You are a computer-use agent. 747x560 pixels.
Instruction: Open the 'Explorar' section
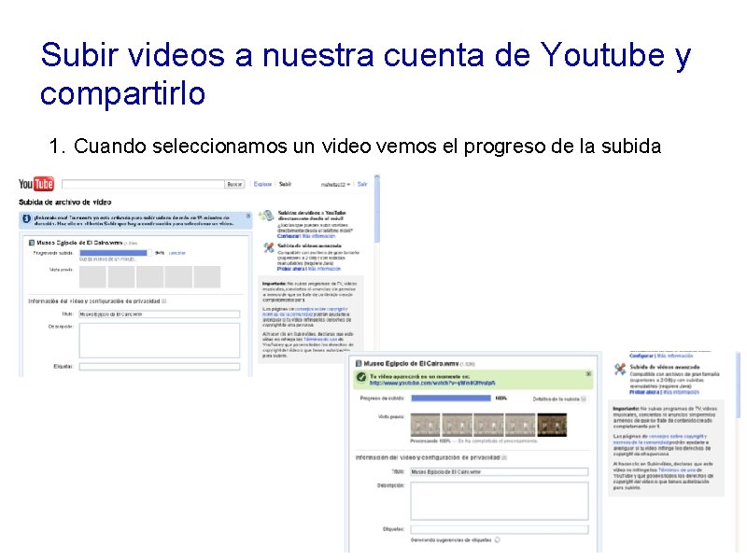tap(262, 182)
